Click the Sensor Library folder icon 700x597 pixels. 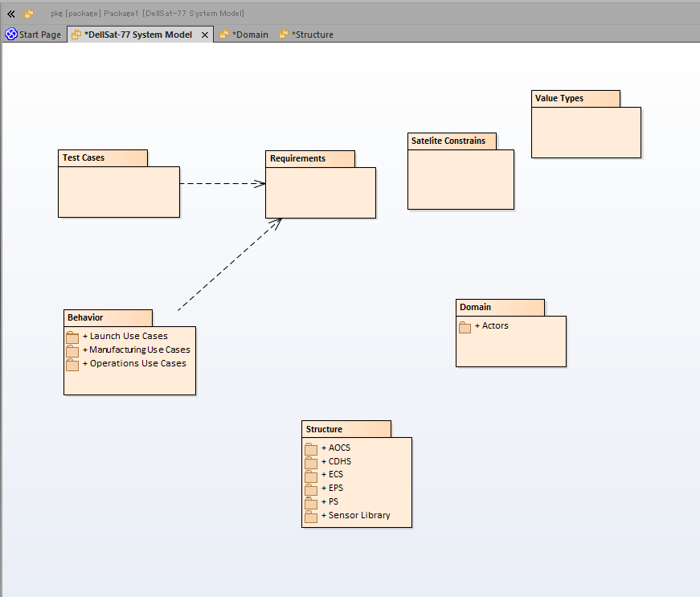[x=311, y=516]
